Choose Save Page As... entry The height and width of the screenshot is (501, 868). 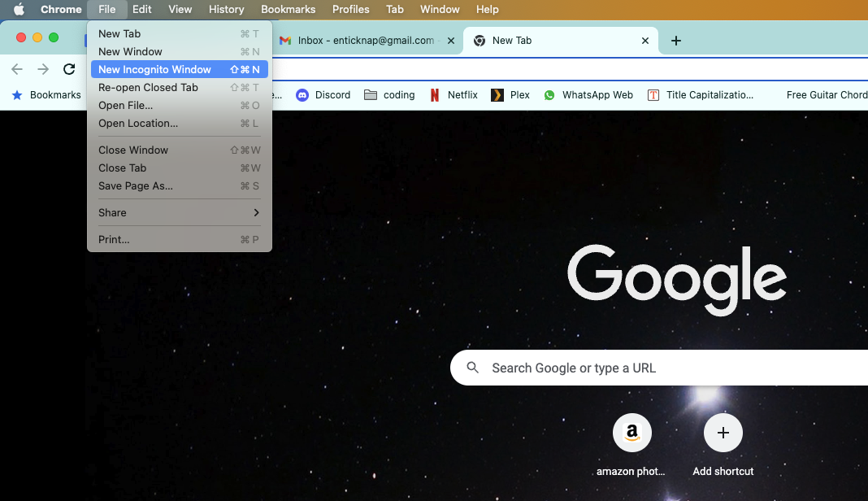click(180, 185)
